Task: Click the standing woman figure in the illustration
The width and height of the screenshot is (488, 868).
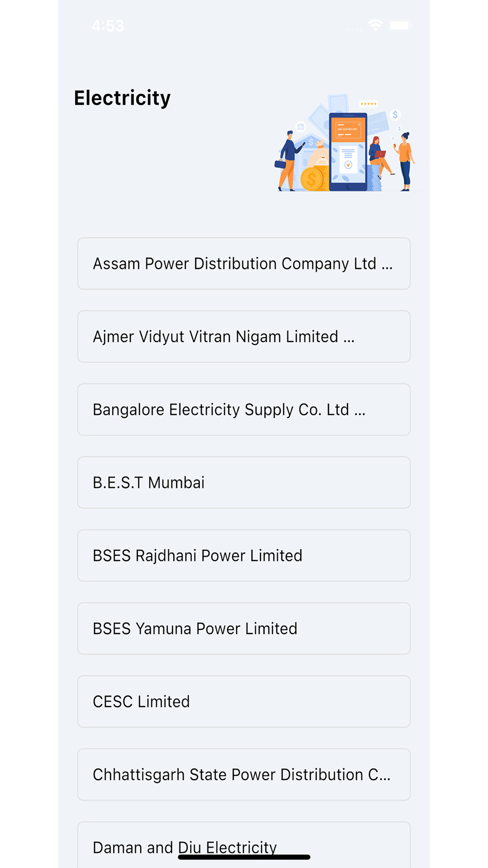Action: tap(405, 161)
